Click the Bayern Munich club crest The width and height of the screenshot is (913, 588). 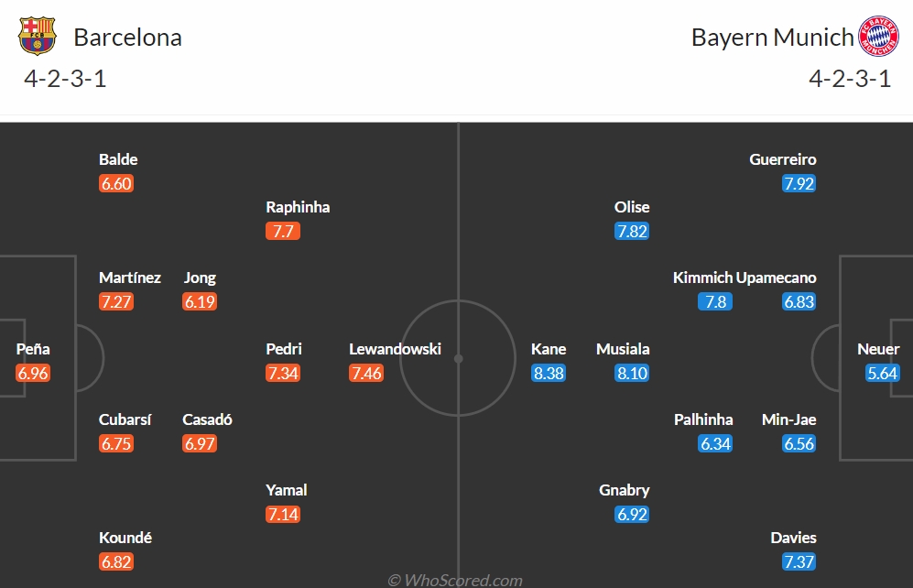coord(877,37)
